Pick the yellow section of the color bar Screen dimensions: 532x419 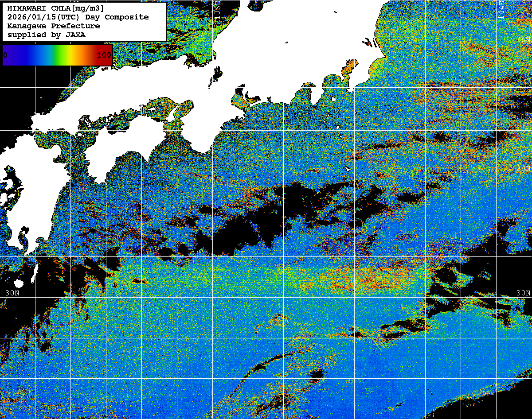coord(70,55)
